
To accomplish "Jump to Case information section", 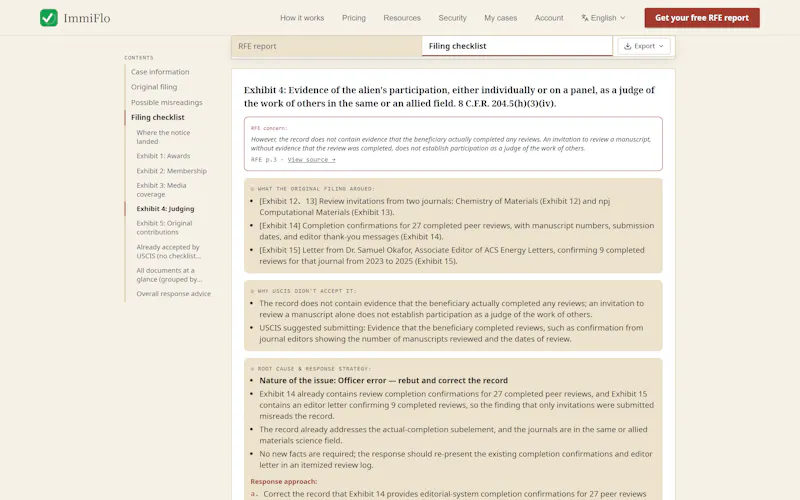I will click(160, 72).
